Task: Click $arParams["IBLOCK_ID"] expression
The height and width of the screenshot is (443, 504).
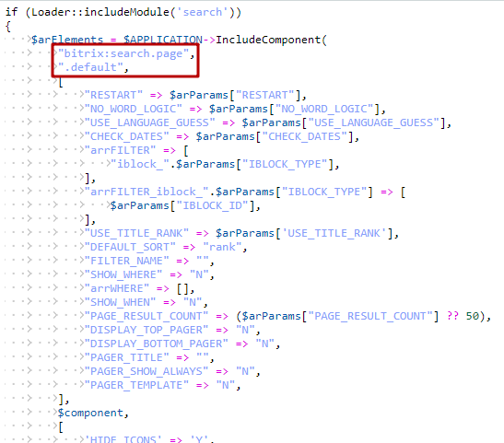Action: coord(182,205)
